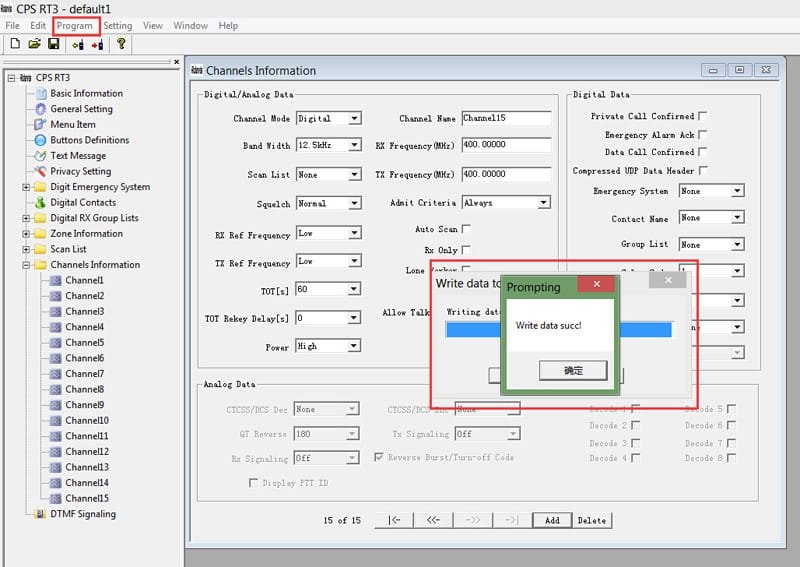Open Contact Name dropdown
The image size is (800, 567).
tap(737, 218)
